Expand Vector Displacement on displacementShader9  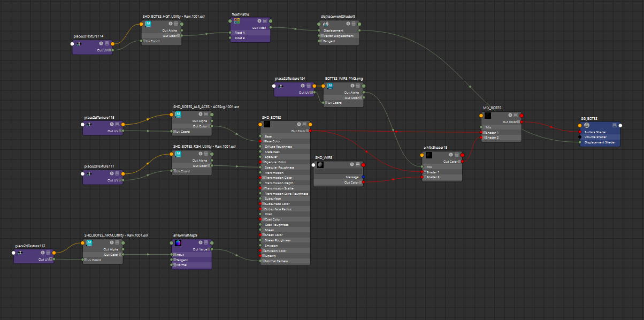pos(322,36)
